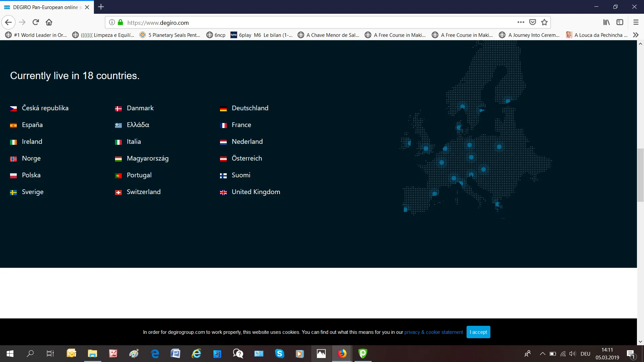Open the site information icon in address bar
644x362 pixels.
pos(112,22)
